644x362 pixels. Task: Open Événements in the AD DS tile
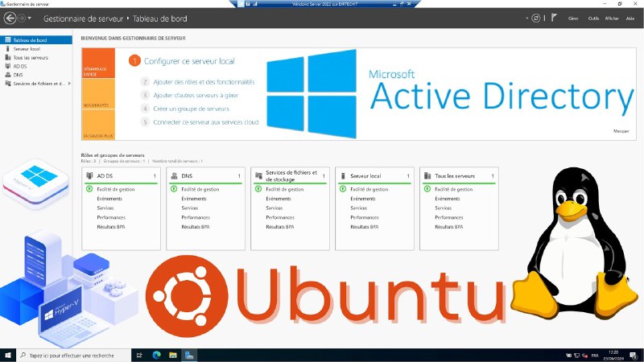[109, 199]
